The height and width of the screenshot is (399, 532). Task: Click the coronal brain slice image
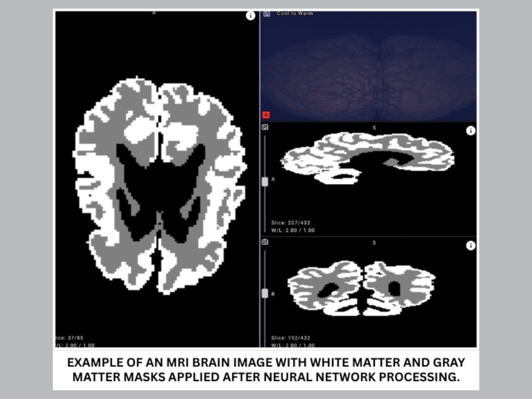click(361, 288)
